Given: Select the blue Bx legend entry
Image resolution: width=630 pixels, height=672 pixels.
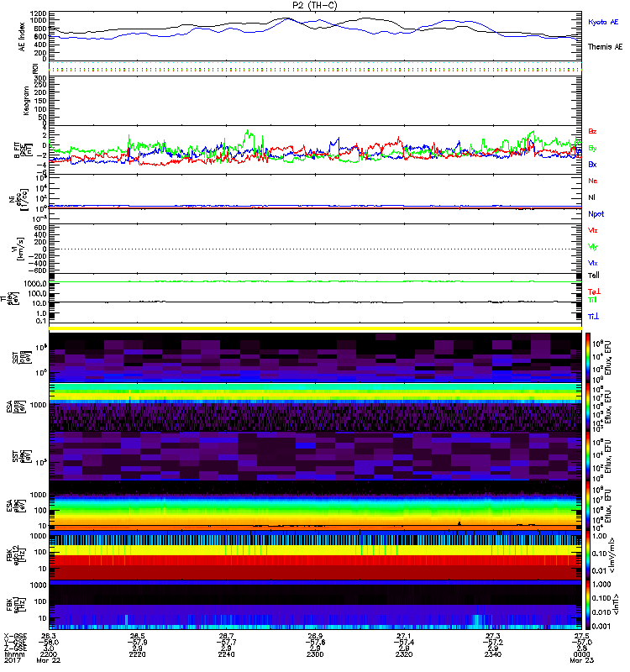Looking at the screenshot, I should coord(592,165).
